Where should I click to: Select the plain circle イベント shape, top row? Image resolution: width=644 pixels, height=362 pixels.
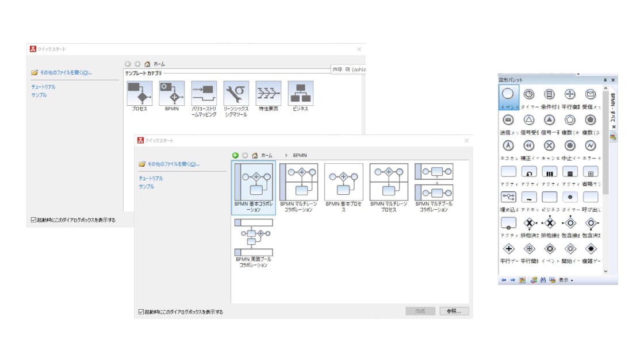click(508, 97)
